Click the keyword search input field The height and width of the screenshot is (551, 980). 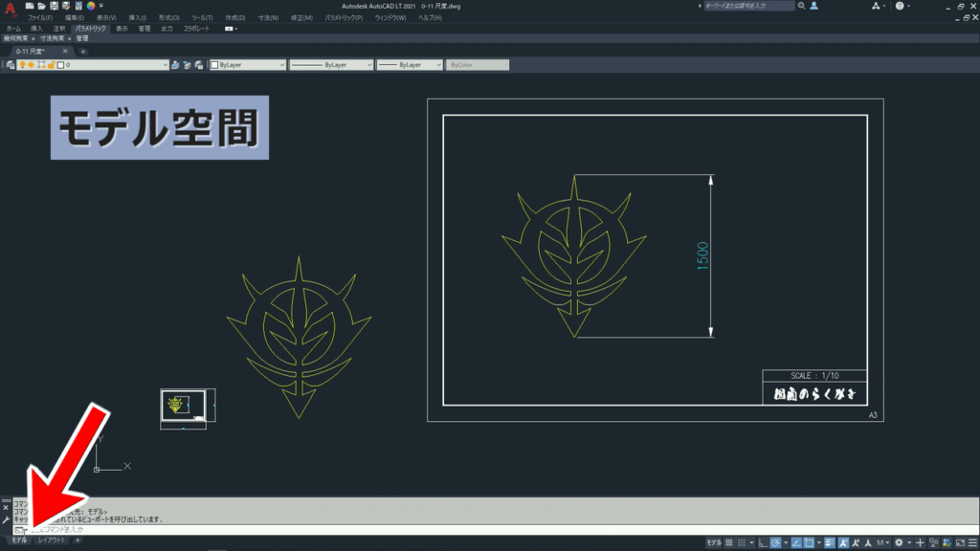pos(748,6)
